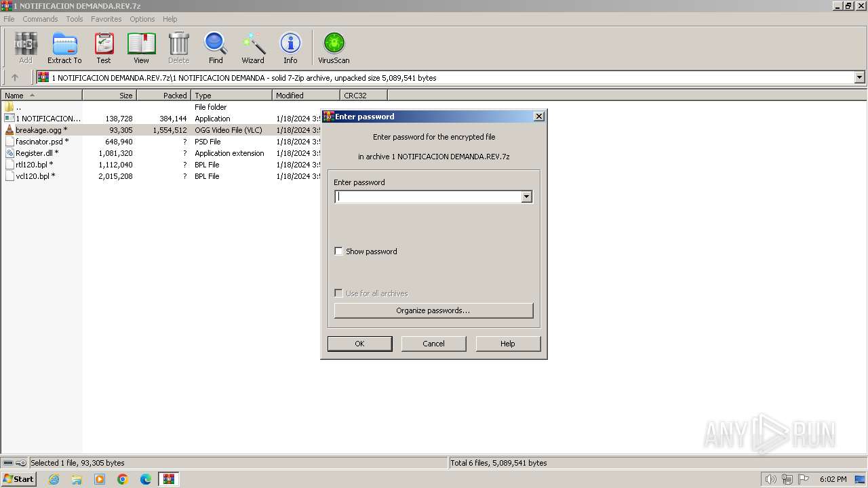Open Organize passwords button
The height and width of the screenshot is (488, 868).
click(433, 310)
